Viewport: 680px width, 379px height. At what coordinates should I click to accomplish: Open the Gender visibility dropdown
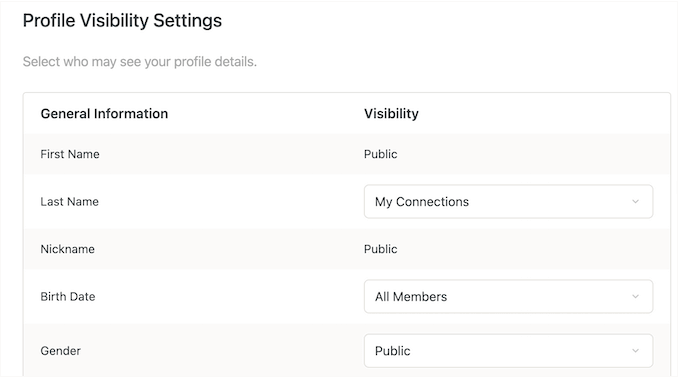click(508, 351)
